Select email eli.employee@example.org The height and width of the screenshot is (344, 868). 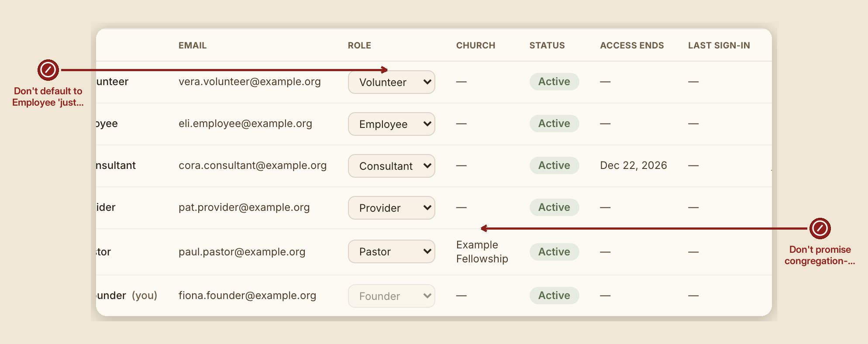pos(245,124)
